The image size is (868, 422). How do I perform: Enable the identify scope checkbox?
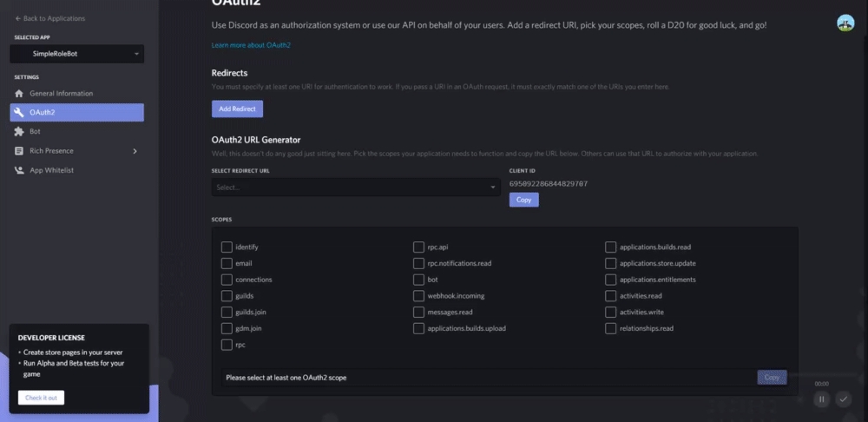pyautogui.click(x=227, y=247)
